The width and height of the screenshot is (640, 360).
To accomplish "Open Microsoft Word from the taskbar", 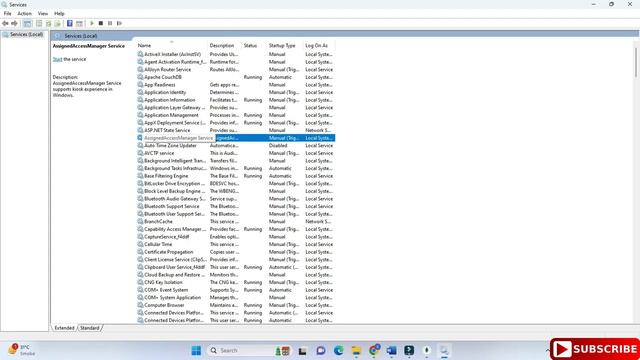I will tap(391, 350).
